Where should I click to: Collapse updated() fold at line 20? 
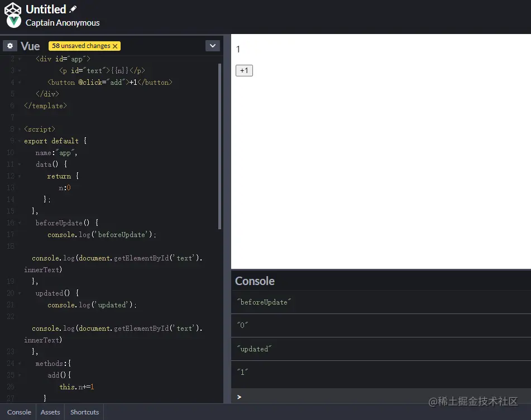[x=20, y=293]
